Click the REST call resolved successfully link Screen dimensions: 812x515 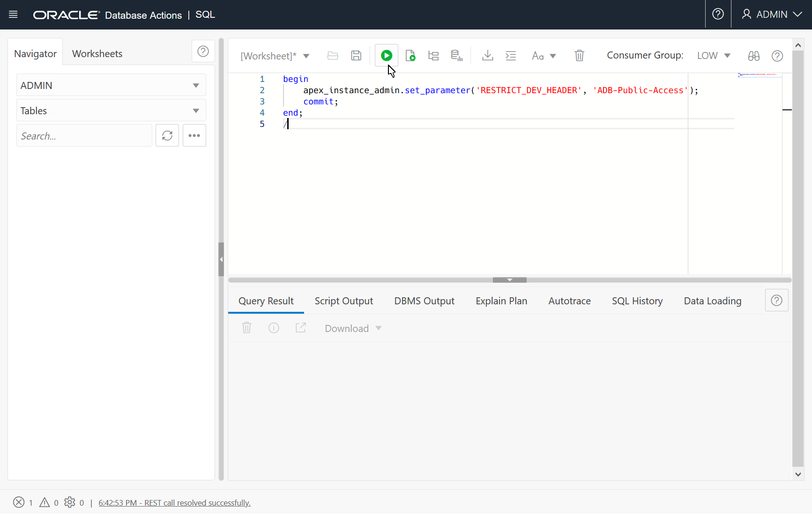pos(174,502)
